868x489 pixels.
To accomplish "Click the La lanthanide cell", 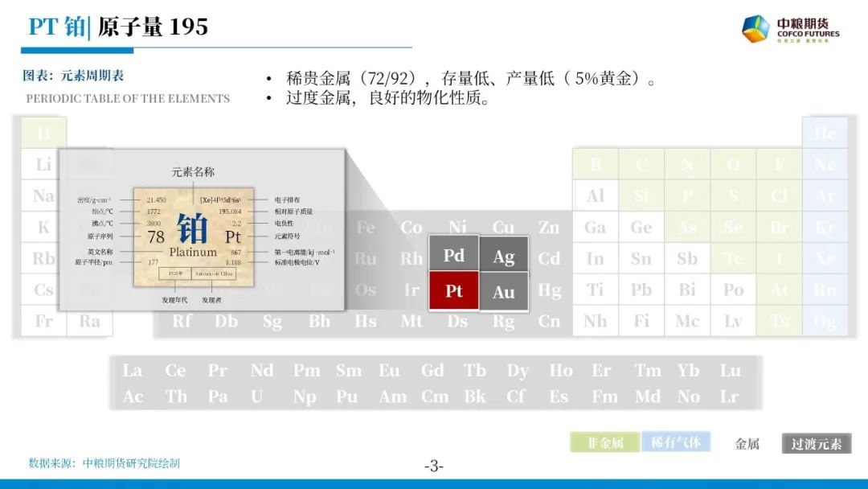I will point(133,370).
